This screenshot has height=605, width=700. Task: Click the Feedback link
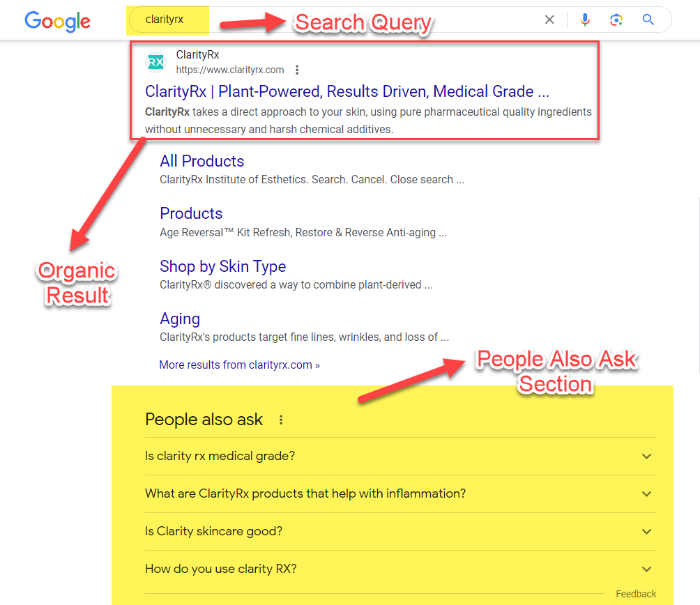(x=636, y=594)
